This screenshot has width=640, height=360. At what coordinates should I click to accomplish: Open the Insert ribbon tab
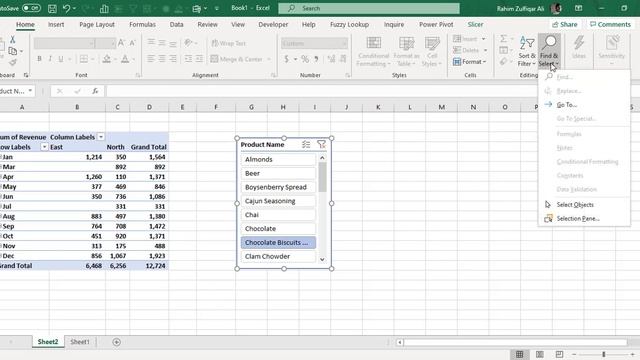click(x=56, y=24)
